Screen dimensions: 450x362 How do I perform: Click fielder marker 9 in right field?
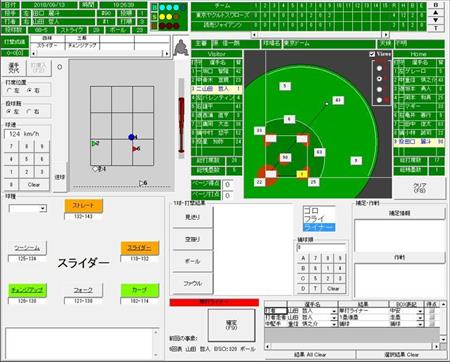tap(356, 161)
